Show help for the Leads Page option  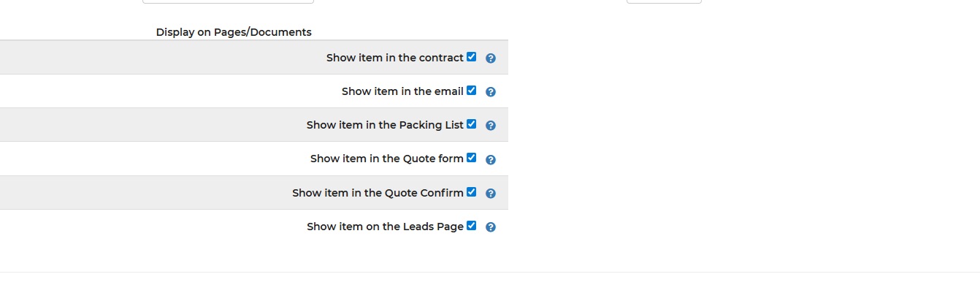point(491,227)
